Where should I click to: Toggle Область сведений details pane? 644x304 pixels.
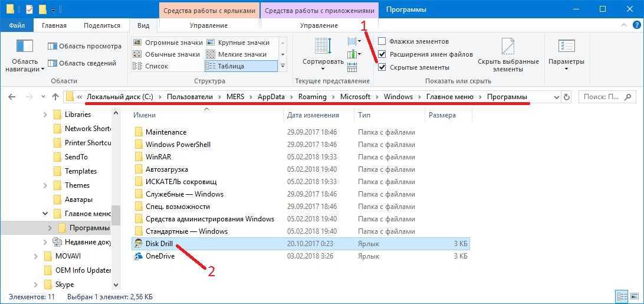point(82,63)
